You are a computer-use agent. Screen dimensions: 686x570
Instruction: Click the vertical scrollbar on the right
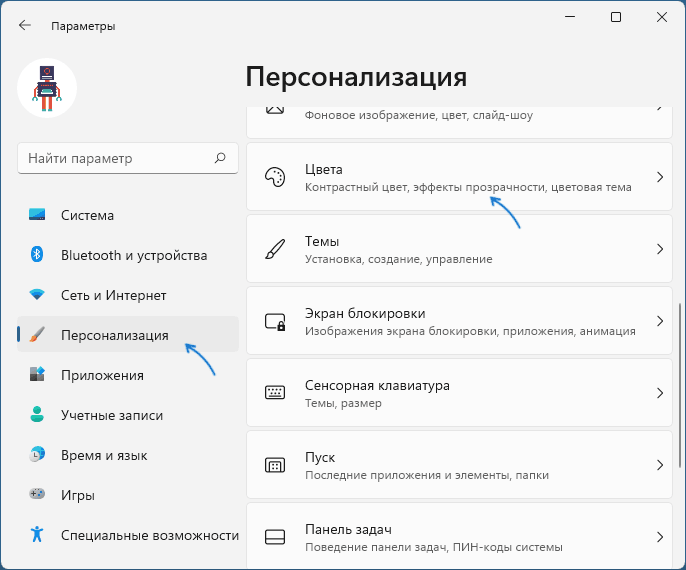(679, 385)
